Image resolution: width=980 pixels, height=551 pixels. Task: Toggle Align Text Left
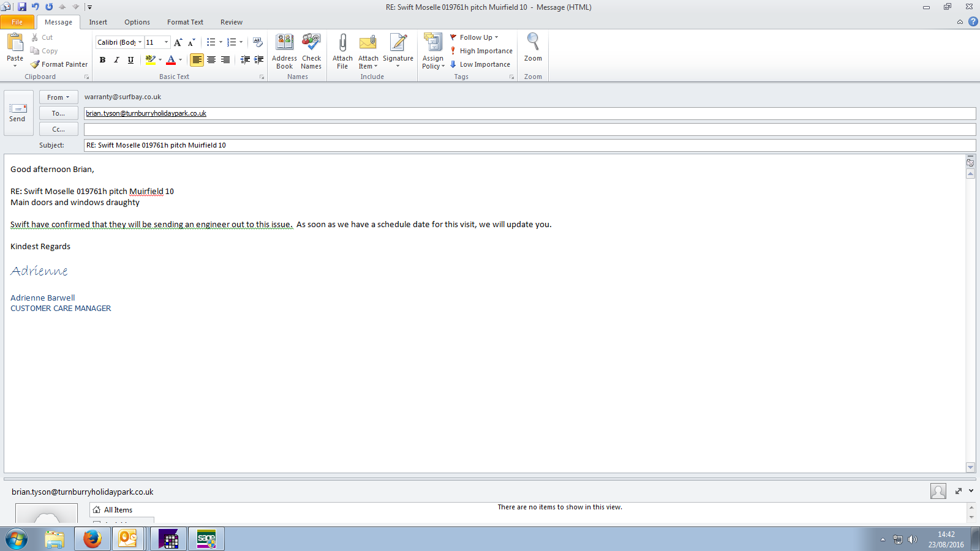click(197, 59)
